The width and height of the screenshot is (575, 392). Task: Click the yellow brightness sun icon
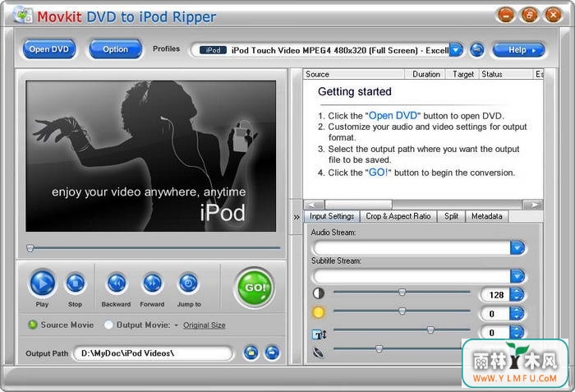319,312
